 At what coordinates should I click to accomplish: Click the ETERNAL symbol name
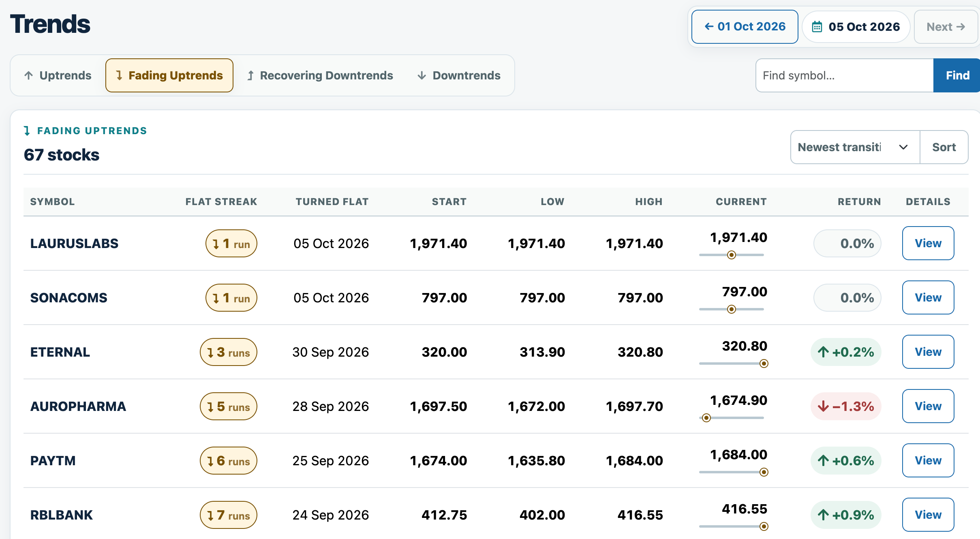pyautogui.click(x=60, y=352)
